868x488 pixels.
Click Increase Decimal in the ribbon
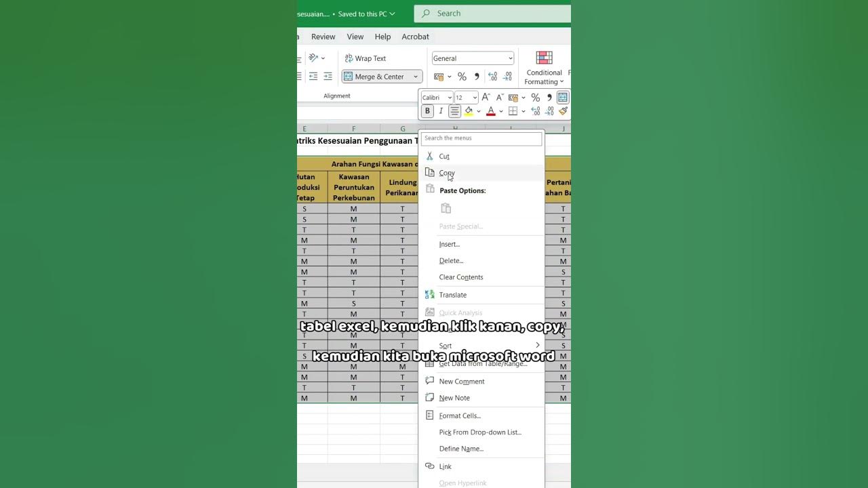[x=492, y=77]
